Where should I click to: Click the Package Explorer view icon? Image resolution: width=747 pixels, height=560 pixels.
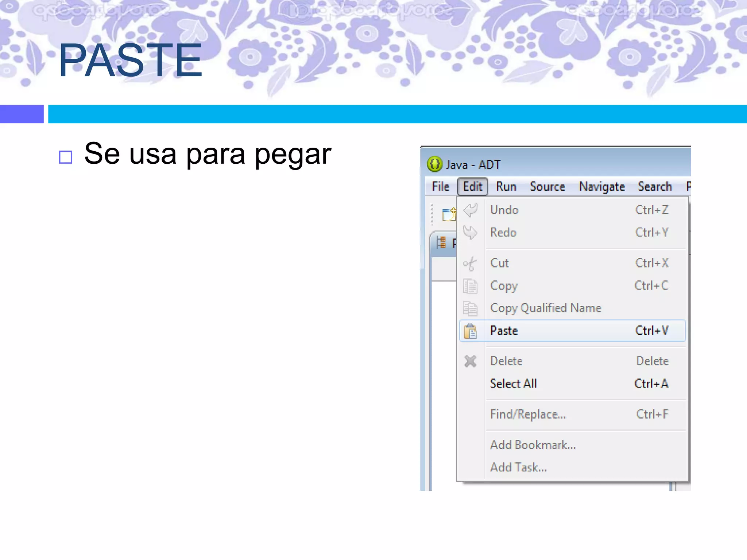(441, 242)
